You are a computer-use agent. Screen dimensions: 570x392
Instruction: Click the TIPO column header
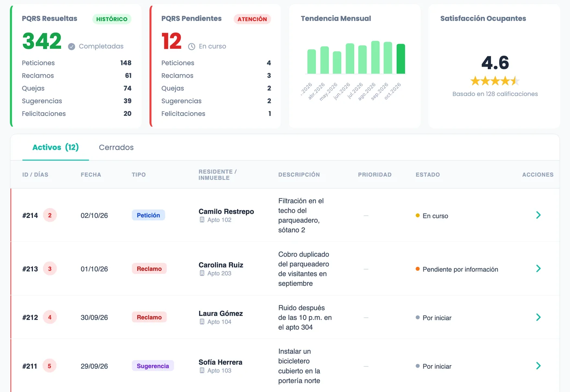[139, 175]
